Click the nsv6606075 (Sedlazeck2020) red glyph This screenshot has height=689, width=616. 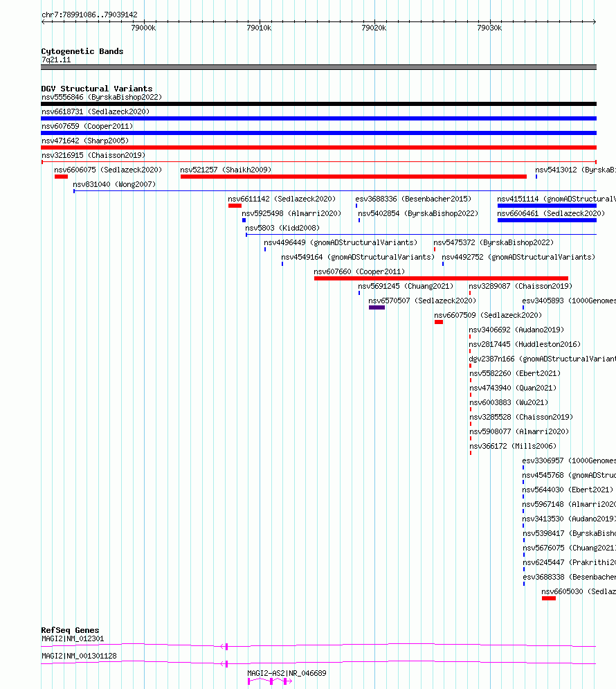(61, 176)
